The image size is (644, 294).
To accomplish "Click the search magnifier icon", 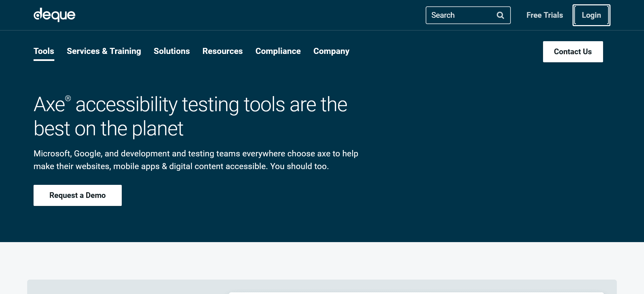I will tap(500, 15).
